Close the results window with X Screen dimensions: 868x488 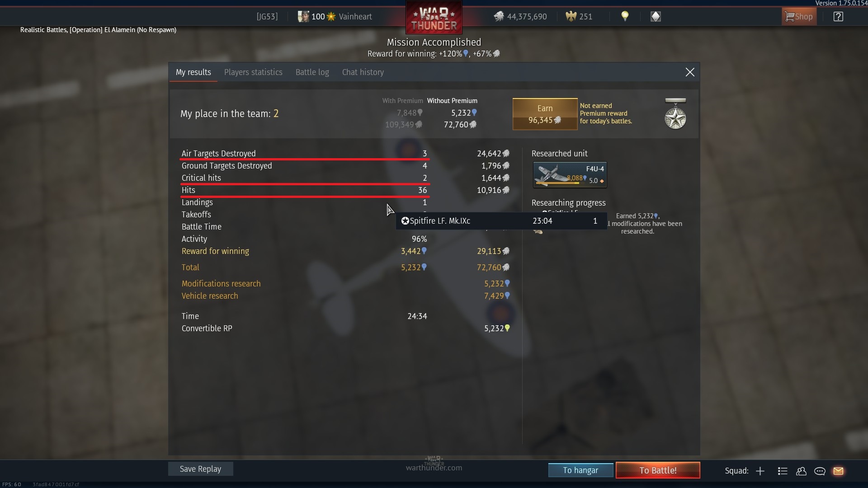pos(690,72)
